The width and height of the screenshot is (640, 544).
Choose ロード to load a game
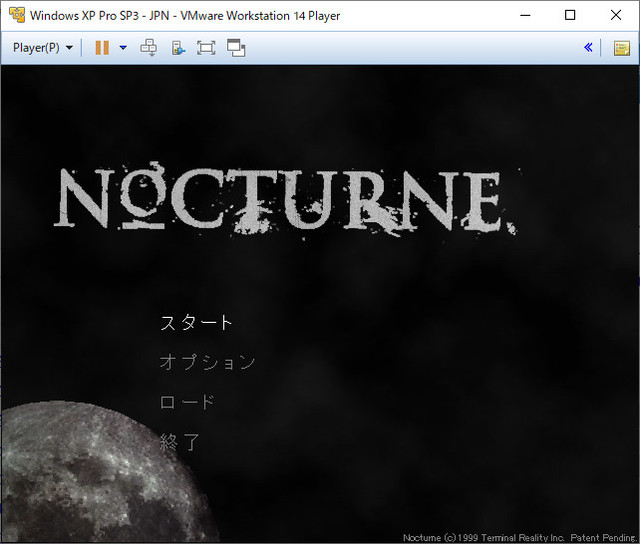187,402
